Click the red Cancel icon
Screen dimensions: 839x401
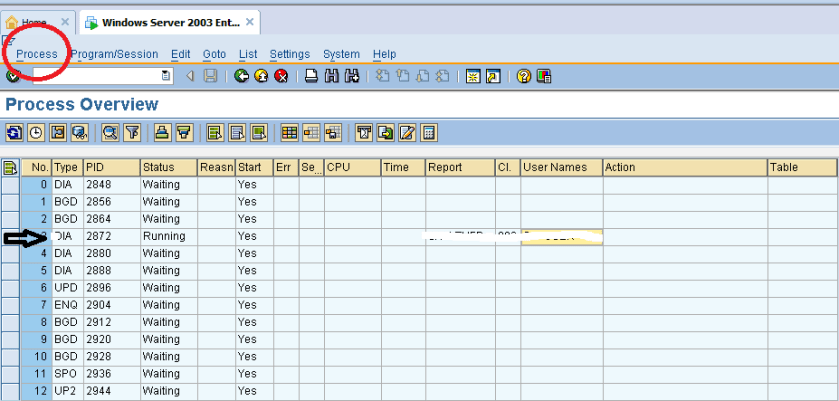click(282, 76)
